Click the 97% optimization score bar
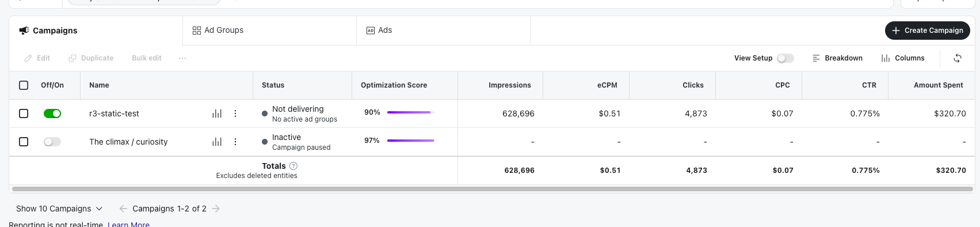Viewport: 980px width, 227px height. [x=411, y=141]
